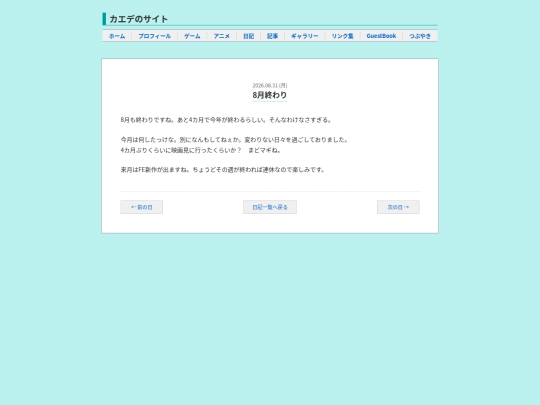Viewport: 540px width, 405px height.
Task: Open the プロフィール page
Action: tap(155, 36)
